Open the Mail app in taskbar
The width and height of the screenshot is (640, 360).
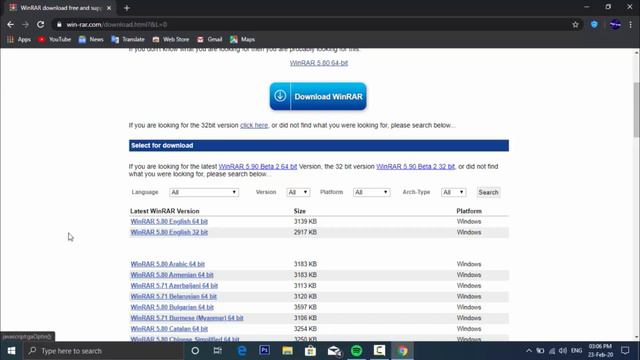(334, 351)
